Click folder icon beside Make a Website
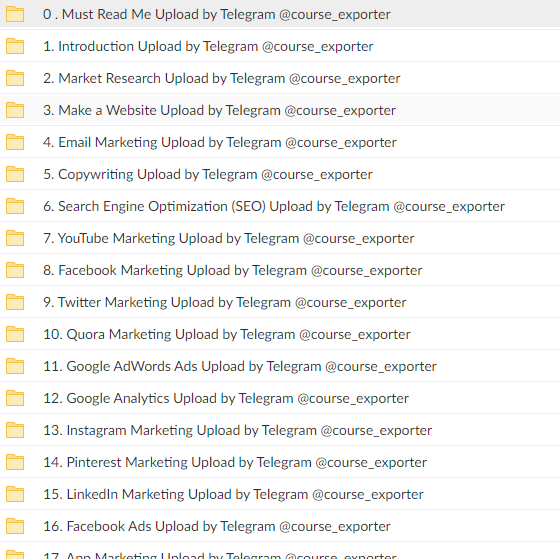560x559 pixels. [15, 110]
